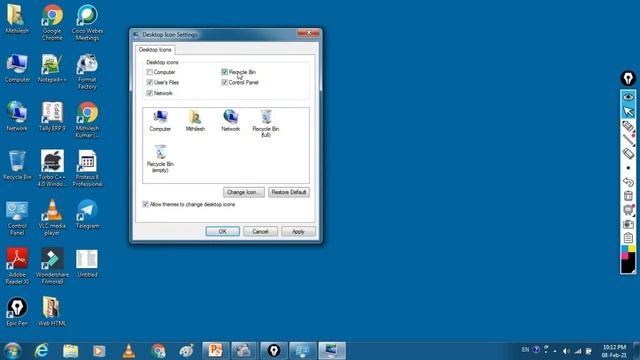640x360 pixels.
Task: Select Computer icon on desktop
Action: 17,68
